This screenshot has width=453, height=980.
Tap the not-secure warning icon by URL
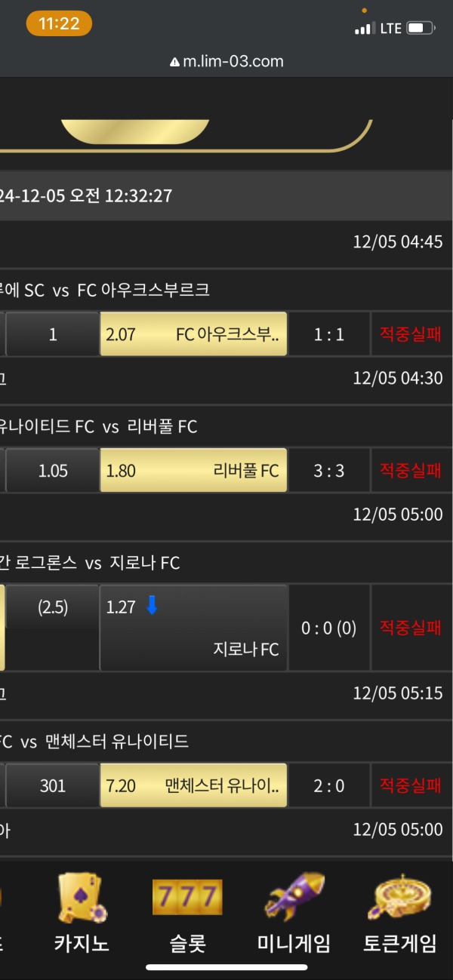point(175,62)
